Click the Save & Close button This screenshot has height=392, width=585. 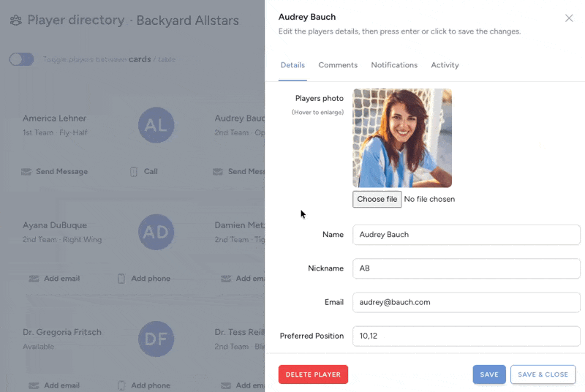(543, 374)
